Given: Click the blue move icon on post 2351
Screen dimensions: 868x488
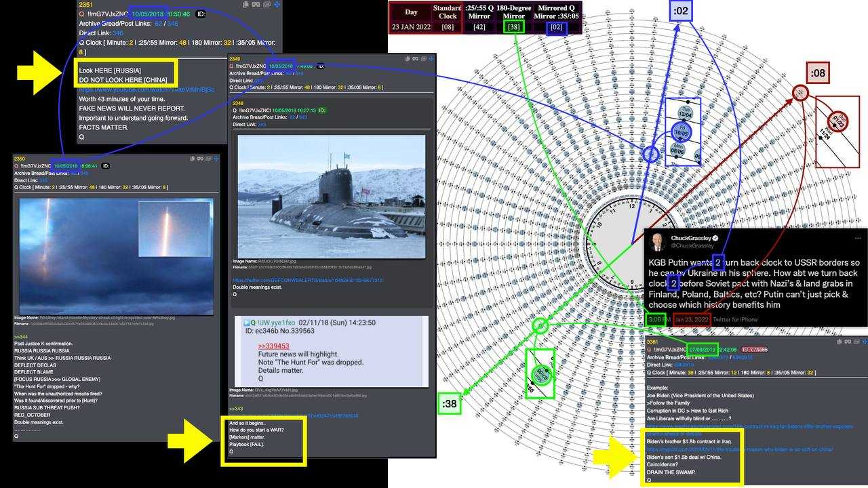Looking at the screenshot, I should [277, 5].
